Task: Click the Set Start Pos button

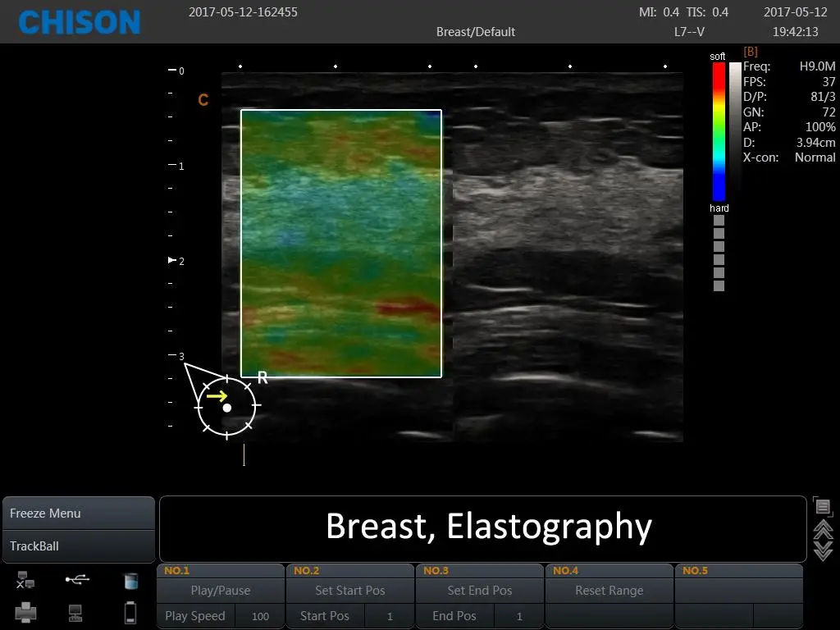Action: (349, 590)
